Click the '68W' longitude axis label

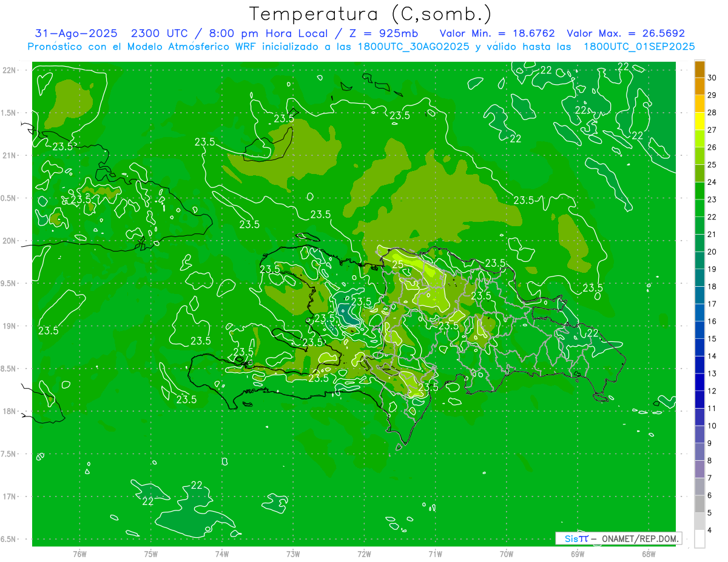coord(648,554)
